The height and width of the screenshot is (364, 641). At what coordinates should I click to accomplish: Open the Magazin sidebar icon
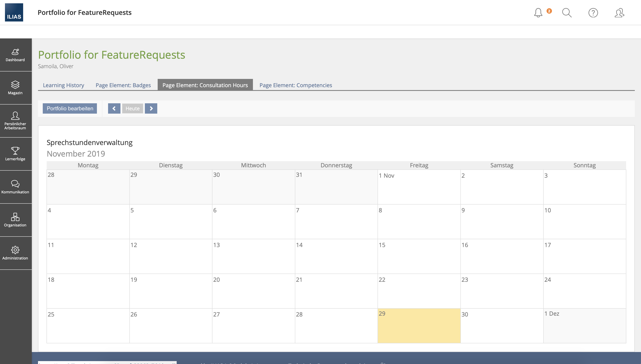point(15,88)
